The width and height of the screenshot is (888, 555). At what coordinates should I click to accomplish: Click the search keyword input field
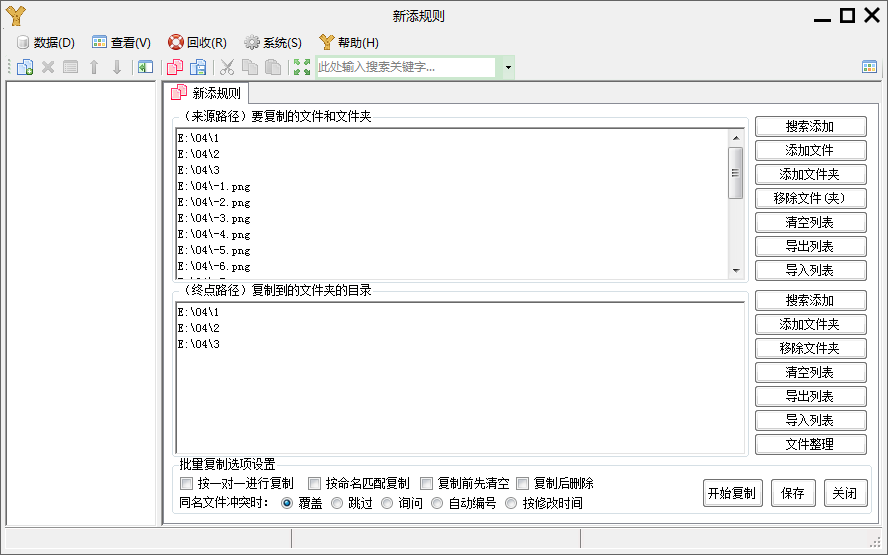[406, 67]
